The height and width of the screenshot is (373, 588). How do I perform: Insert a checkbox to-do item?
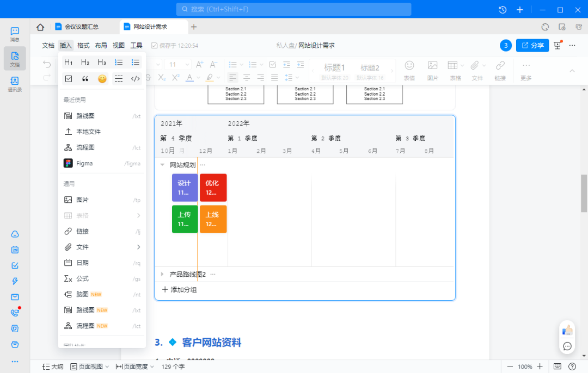click(x=69, y=79)
